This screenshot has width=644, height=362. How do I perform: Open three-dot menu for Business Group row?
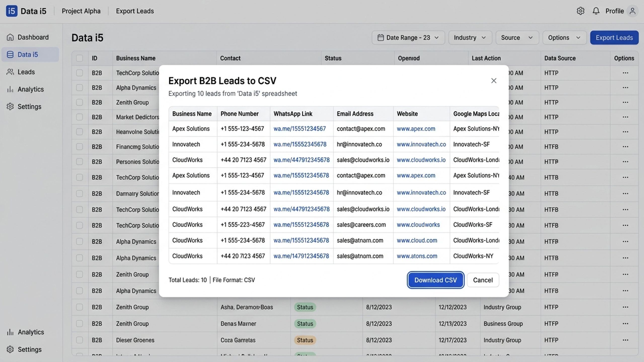click(625, 324)
